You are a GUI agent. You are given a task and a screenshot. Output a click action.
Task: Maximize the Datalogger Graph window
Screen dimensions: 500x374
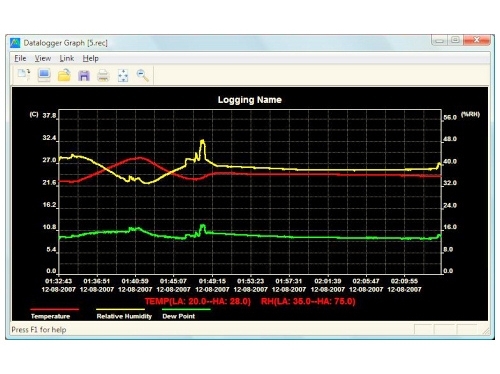point(455,40)
